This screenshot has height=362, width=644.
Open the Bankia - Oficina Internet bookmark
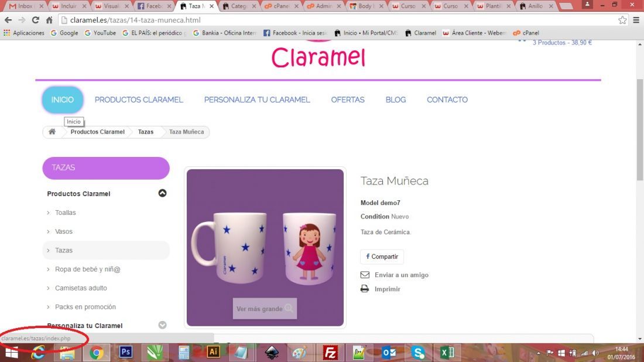click(x=225, y=33)
